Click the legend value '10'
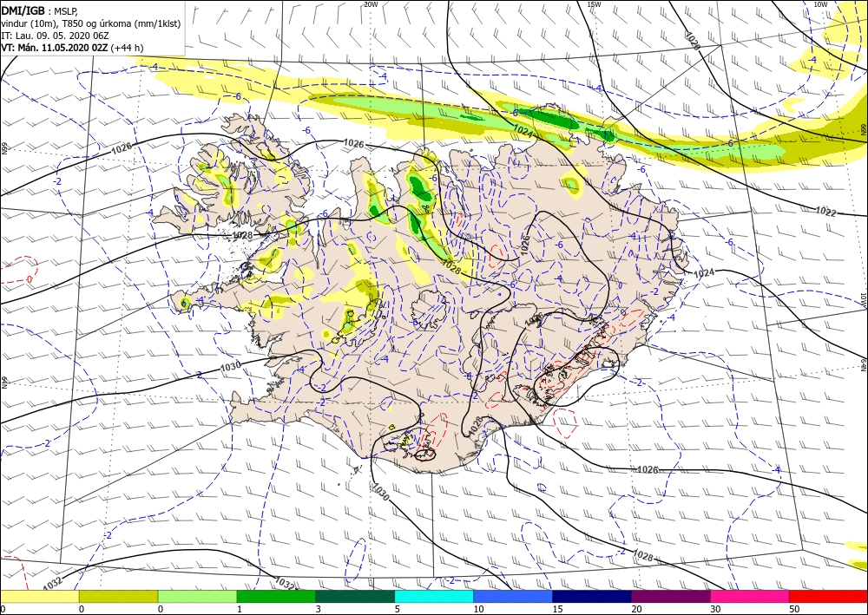This screenshot has width=868, height=615. point(477,609)
